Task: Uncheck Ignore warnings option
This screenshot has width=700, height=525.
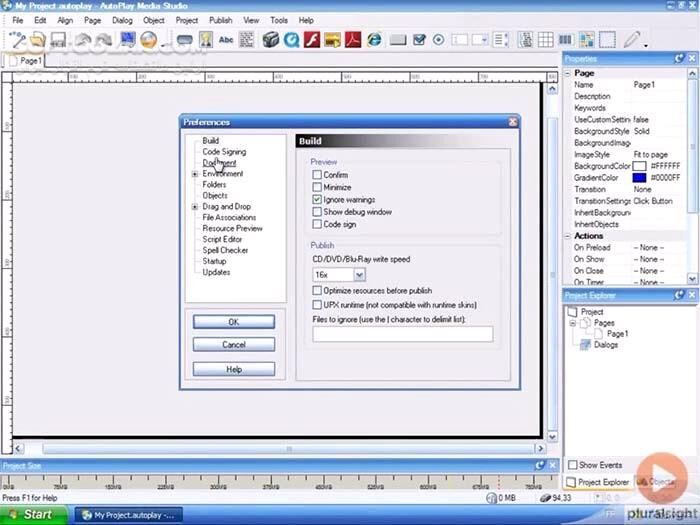Action: click(317, 200)
